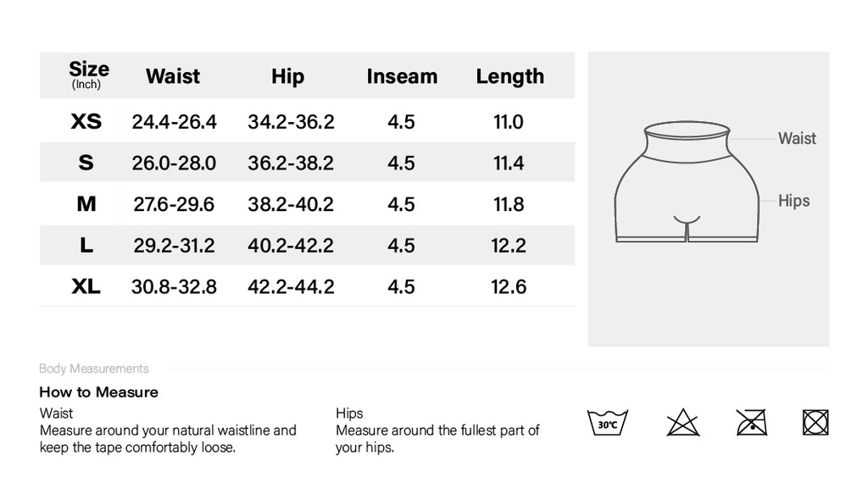This screenshot has width=868, height=494.
Task: Click the M size row label
Action: [86, 204]
